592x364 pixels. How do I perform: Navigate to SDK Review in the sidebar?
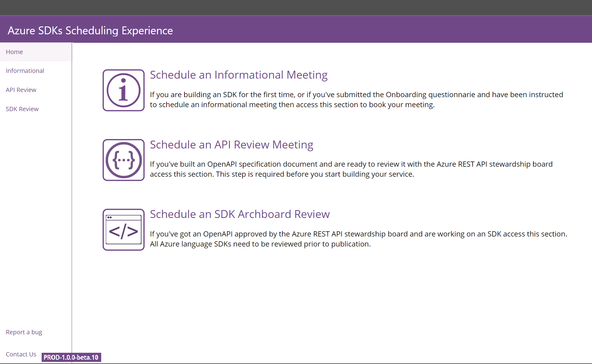(x=22, y=109)
